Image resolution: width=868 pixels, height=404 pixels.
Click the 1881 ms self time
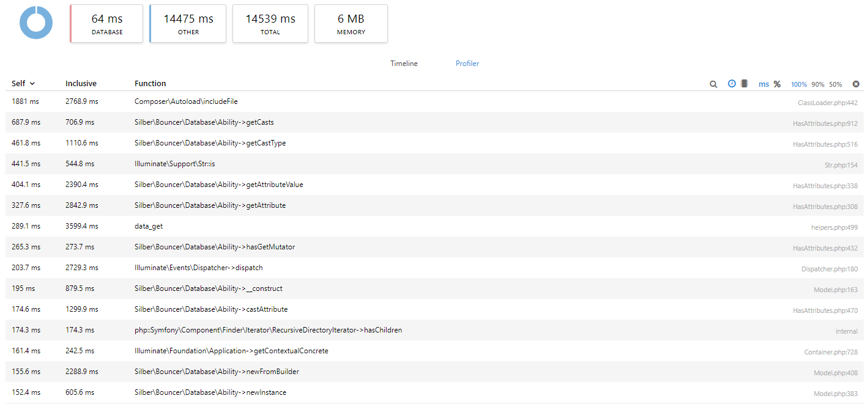click(24, 101)
